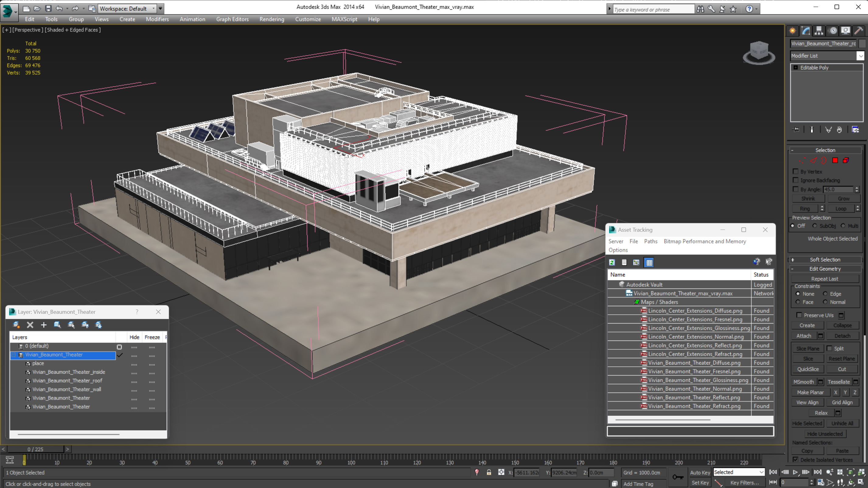Click Play Animation button

[x=795, y=472]
